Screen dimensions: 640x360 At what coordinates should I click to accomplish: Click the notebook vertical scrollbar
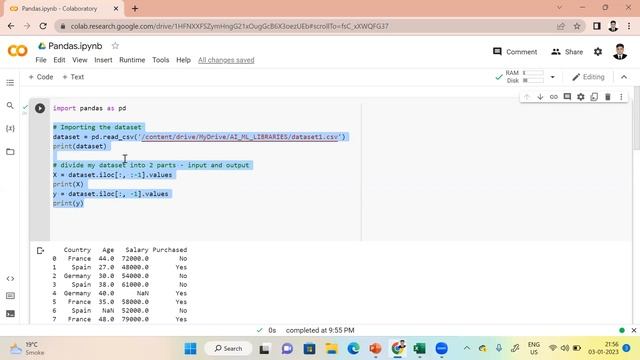[636, 118]
